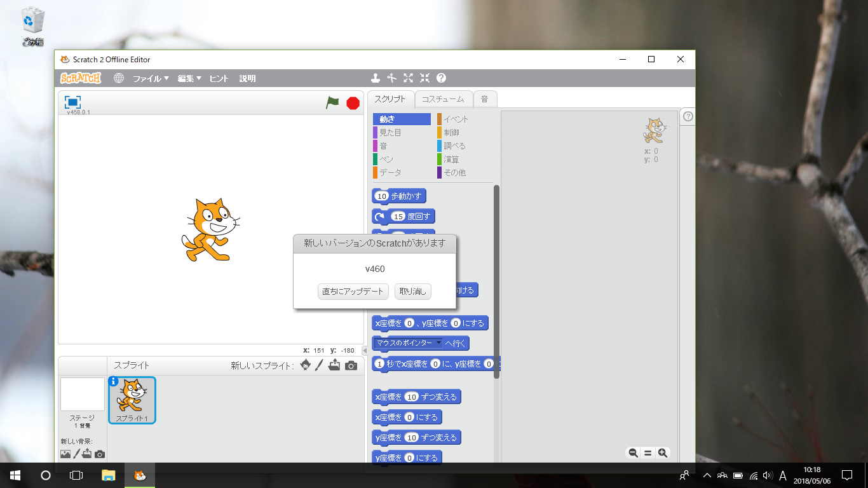Viewport: 868px width, 488px height.
Task: Select the スプライト1 thumbnail in the sprite list
Action: 132,400
